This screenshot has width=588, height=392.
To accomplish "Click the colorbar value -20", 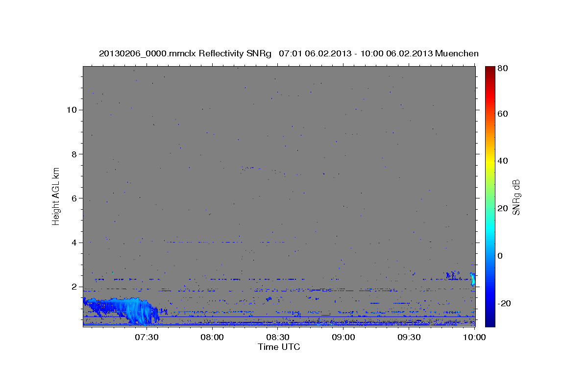I will [504, 303].
